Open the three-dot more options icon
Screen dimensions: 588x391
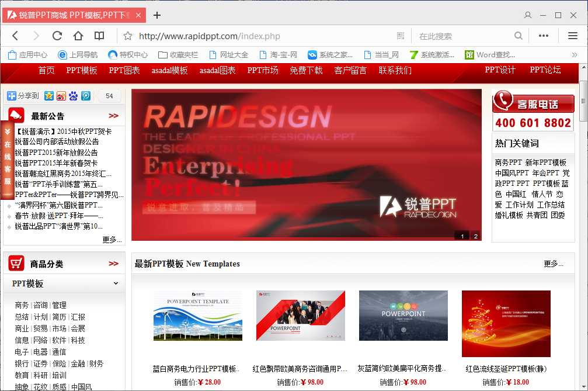[544, 36]
